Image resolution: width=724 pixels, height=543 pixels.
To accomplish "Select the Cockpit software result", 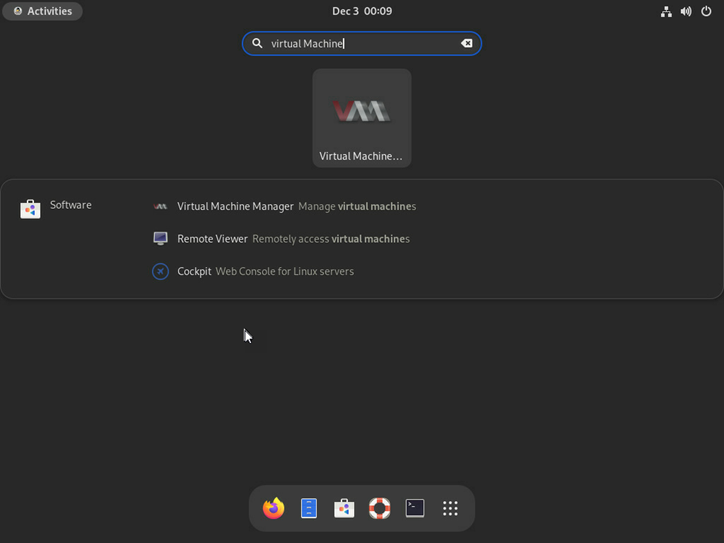I will point(253,272).
